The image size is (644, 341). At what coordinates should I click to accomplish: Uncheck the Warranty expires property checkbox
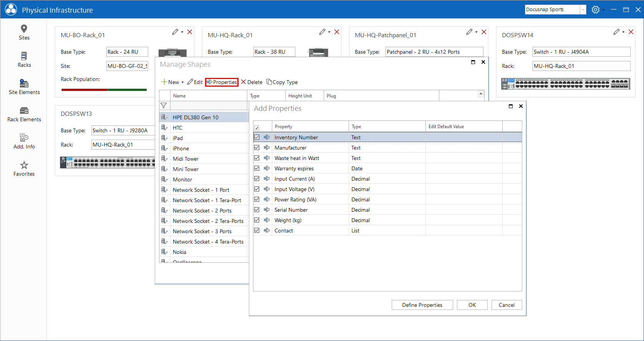(257, 168)
